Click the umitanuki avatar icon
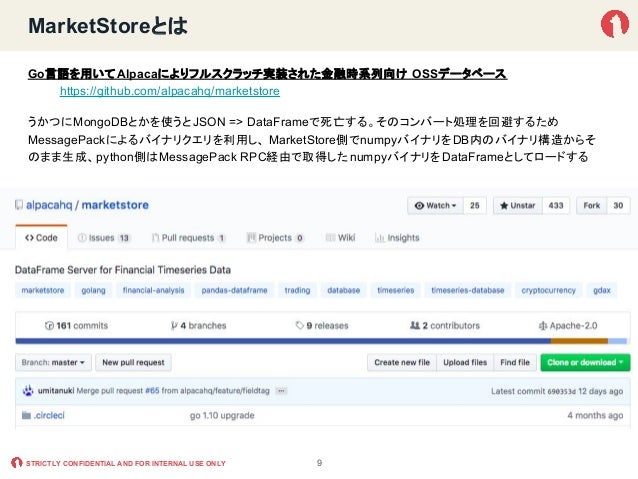Screen dimensions: 638x479 [x=28, y=391]
